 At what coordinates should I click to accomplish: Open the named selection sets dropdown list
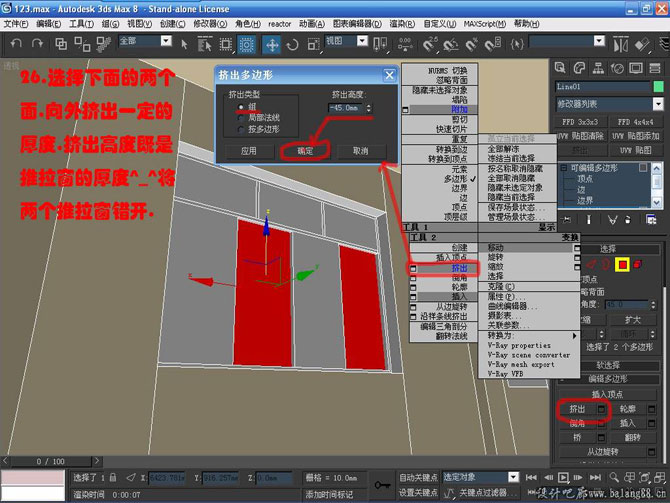[599, 41]
